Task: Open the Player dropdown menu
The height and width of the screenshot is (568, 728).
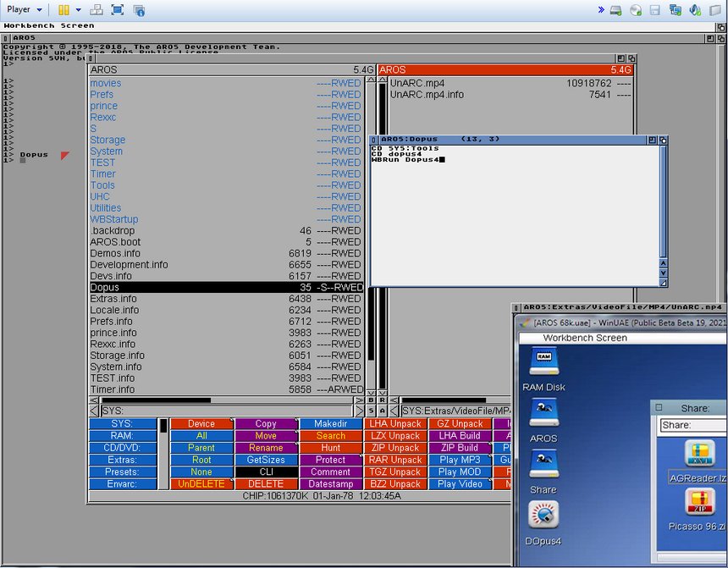Action: pos(23,10)
